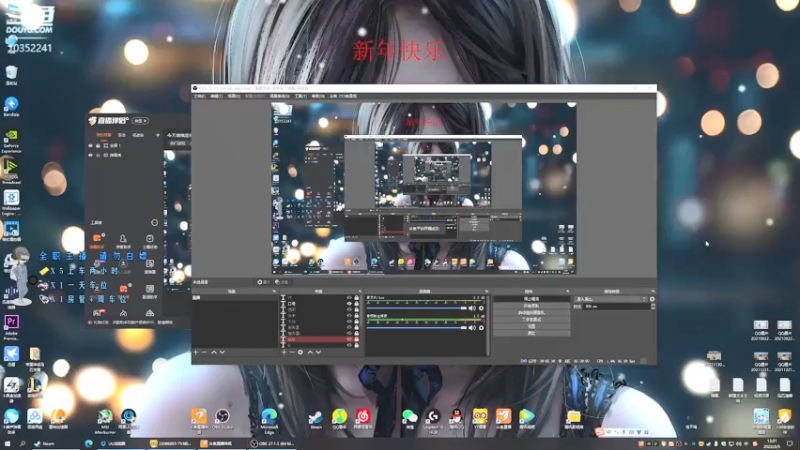Screen dimensions: 800x450
Task: Pop out the Scene Transitions dock
Action: (653, 291)
